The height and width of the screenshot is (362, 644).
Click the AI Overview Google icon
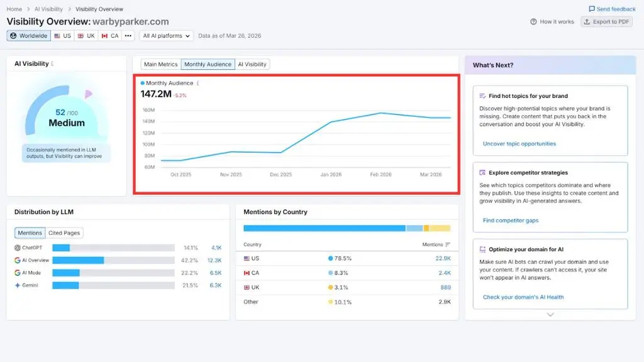pos(17,260)
